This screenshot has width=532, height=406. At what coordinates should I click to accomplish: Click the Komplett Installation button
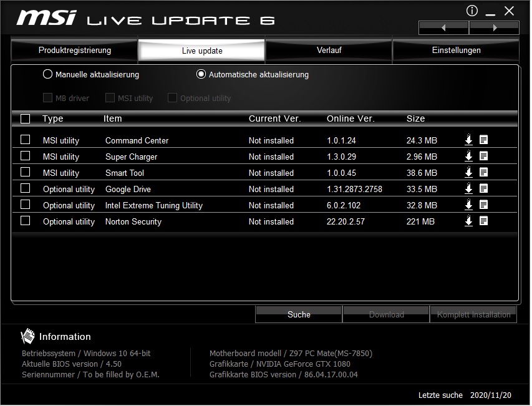coord(475,315)
